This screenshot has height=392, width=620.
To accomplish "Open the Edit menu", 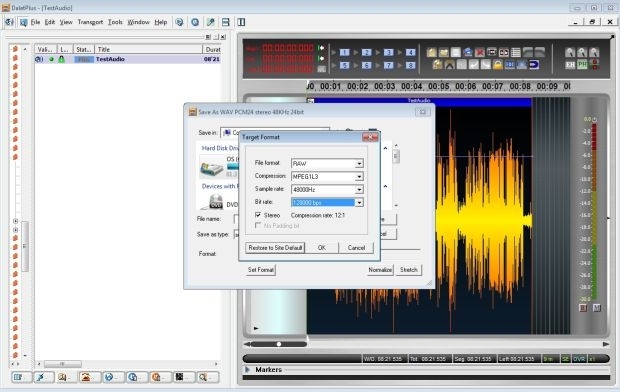I will (x=50, y=22).
